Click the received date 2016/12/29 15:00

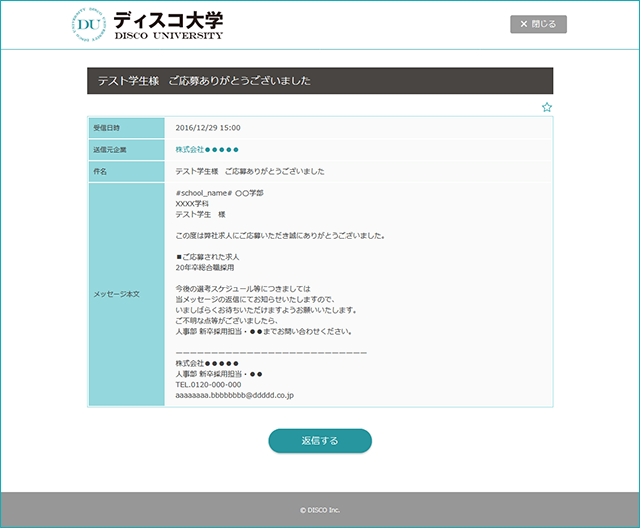[x=208, y=128]
